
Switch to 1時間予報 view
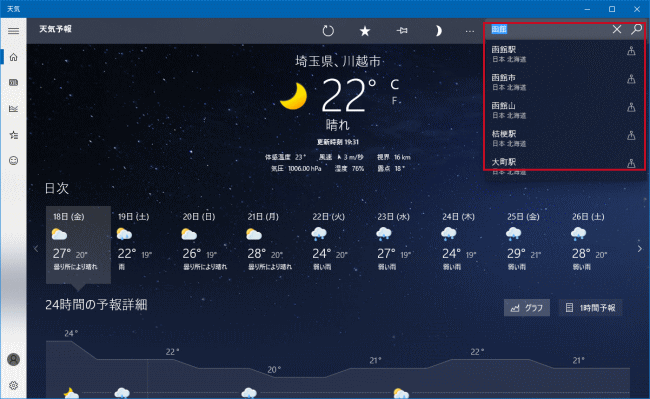pos(591,308)
